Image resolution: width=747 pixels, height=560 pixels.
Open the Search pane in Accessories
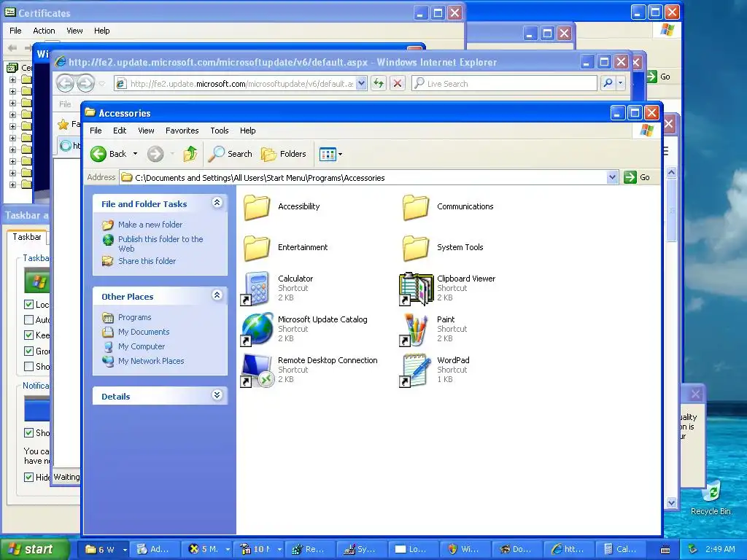coord(231,154)
